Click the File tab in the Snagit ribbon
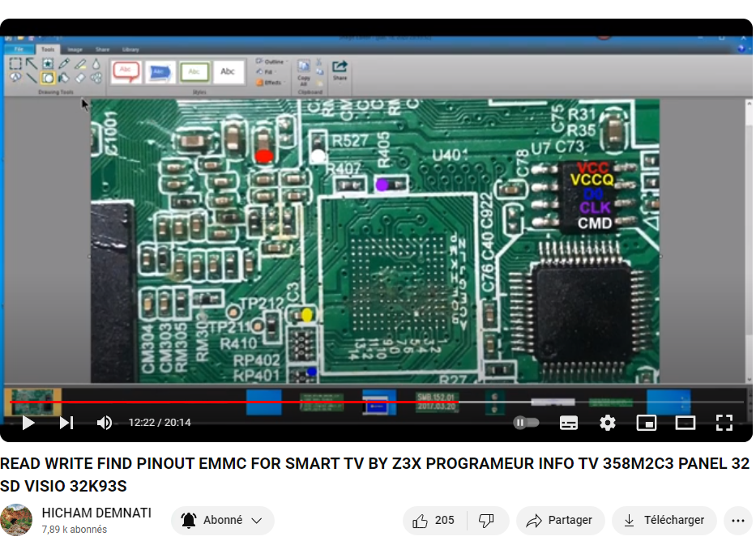The height and width of the screenshot is (545, 756). click(x=19, y=49)
